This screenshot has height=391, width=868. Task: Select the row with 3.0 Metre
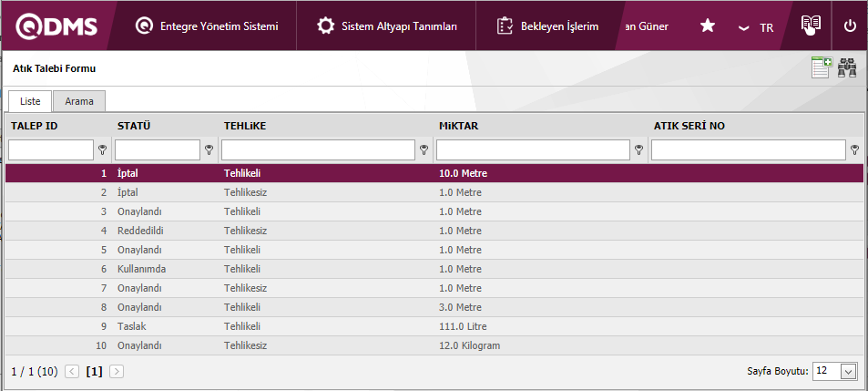click(x=434, y=307)
